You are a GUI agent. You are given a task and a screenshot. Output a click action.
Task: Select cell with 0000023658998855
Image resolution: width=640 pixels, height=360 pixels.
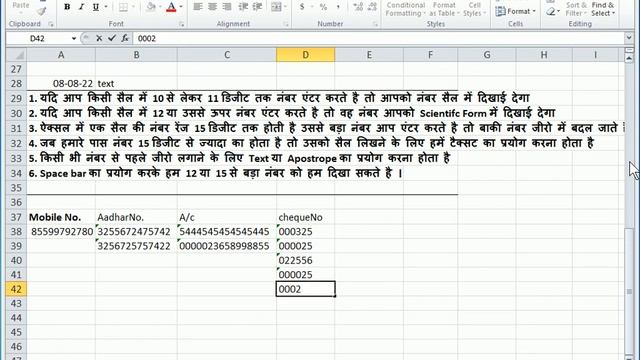click(x=227, y=246)
